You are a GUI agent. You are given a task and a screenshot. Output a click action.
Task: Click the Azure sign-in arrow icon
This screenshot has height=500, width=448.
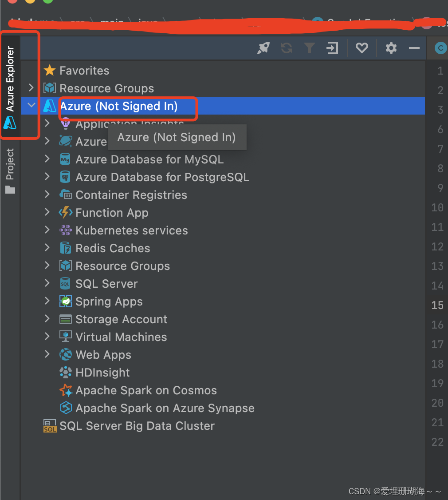point(332,48)
